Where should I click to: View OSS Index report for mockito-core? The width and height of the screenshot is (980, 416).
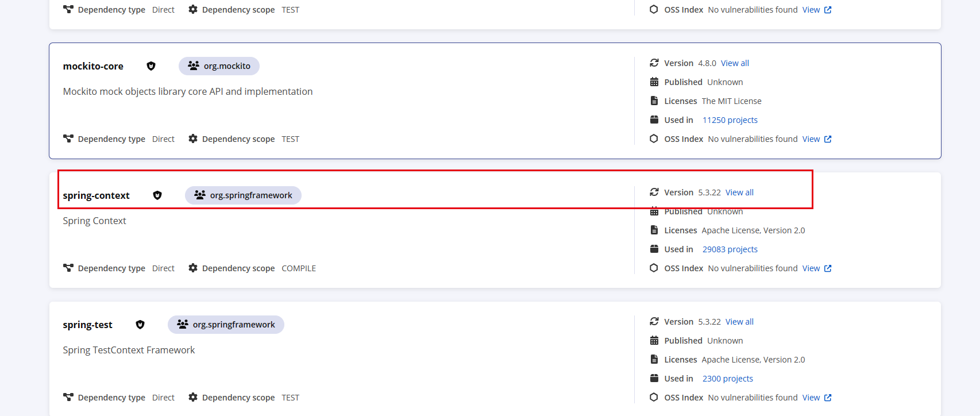tap(811, 139)
